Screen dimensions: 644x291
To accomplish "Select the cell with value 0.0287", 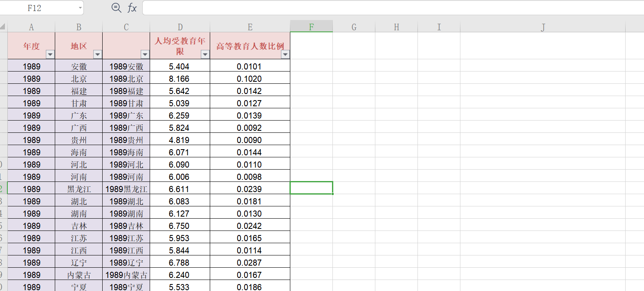I will tap(250, 262).
